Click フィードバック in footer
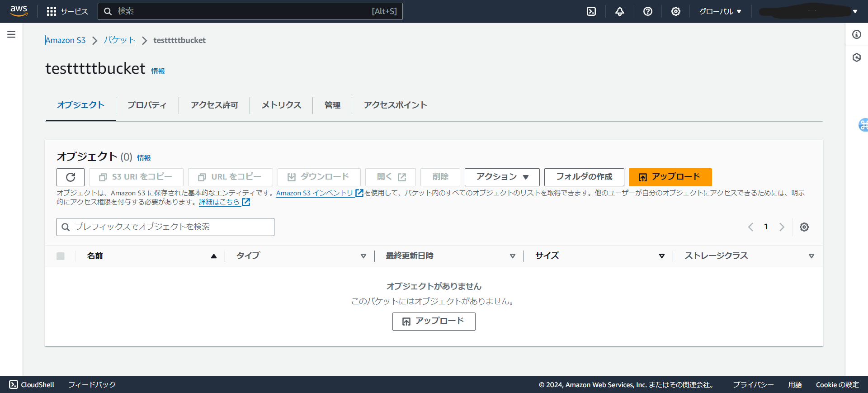Image resolution: width=868 pixels, height=393 pixels. click(92, 384)
